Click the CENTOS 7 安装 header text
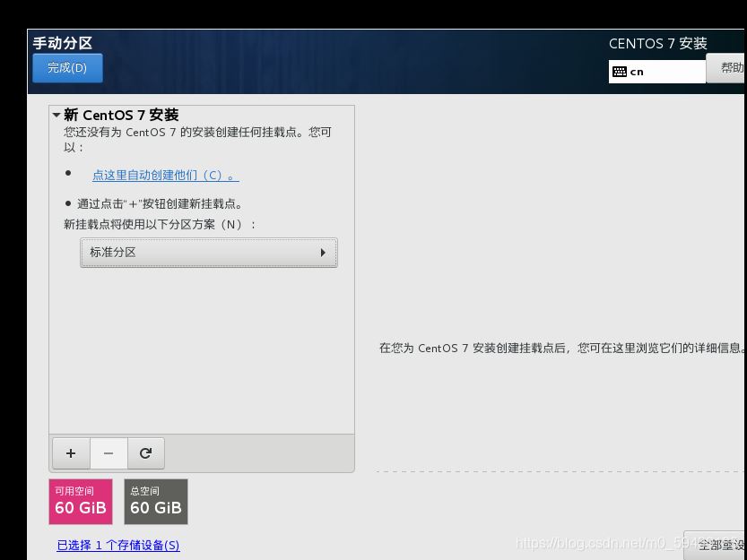 (657, 43)
